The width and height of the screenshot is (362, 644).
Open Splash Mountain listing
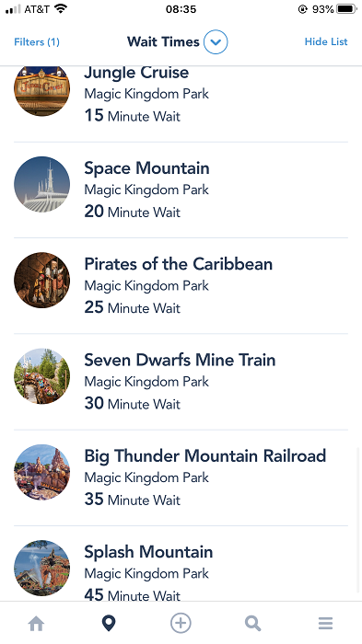181,564
